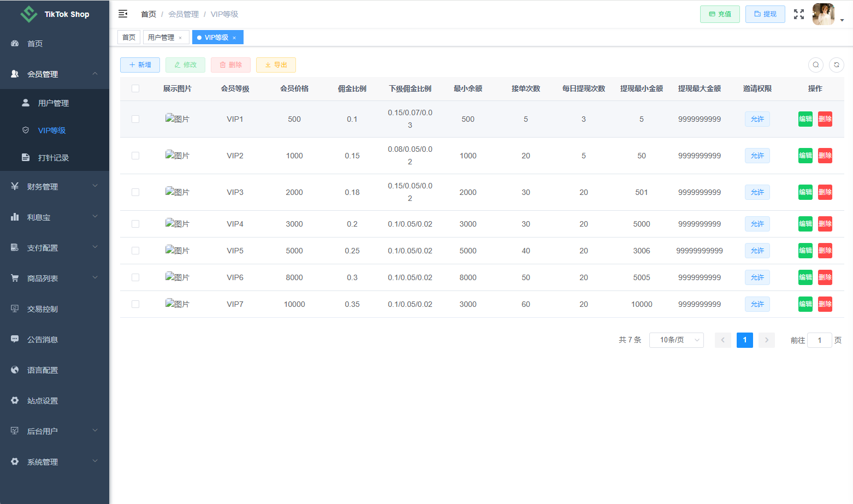This screenshot has width=853, height=504.
Task: Select VIP等级 in the sidebar submenu
Action: (x=55, y=131)
